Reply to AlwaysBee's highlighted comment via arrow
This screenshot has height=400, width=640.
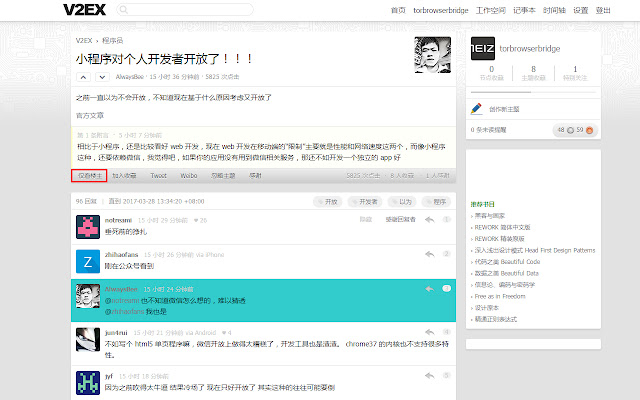(429, 289)
